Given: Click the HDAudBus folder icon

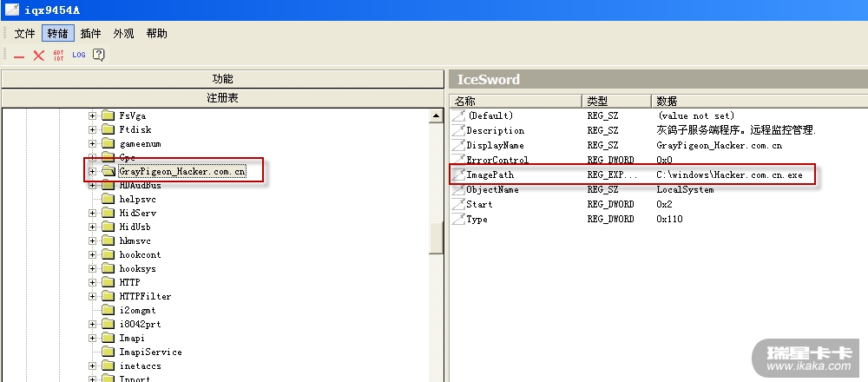Looking at the screenshot, I should point(108,186).
